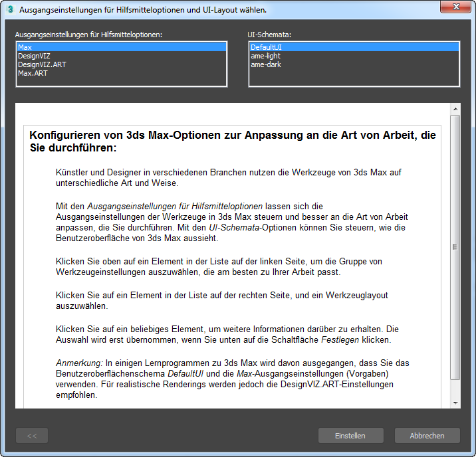Click the << back button
Image resolution: width=476 pixels, height=457 pixels.
(32, 436)
